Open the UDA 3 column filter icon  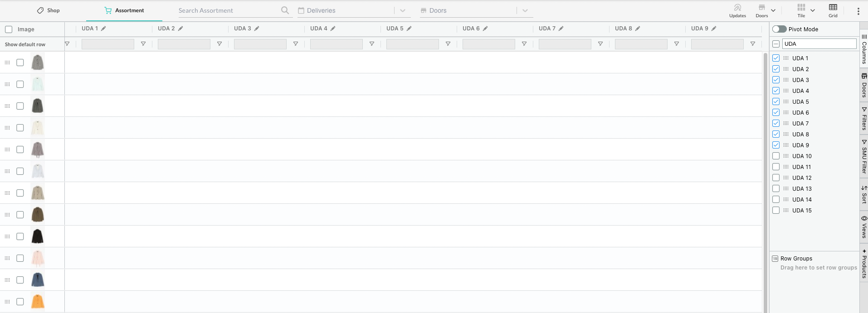(296, 44)
